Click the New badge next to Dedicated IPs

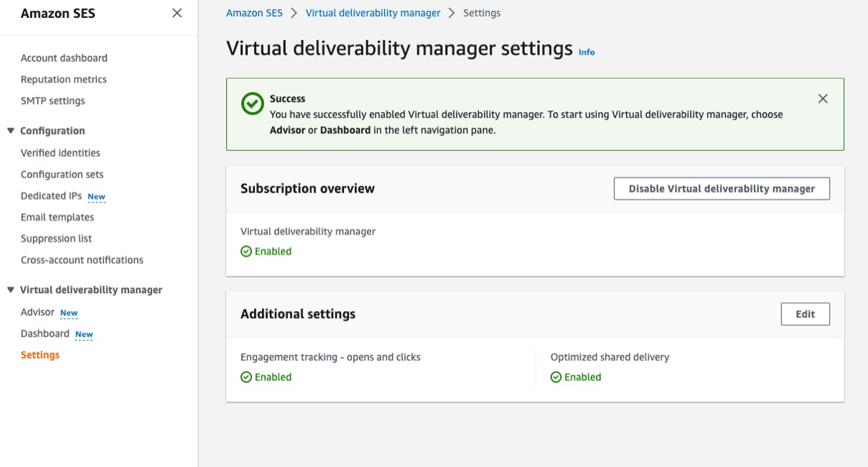click(96, 197)
